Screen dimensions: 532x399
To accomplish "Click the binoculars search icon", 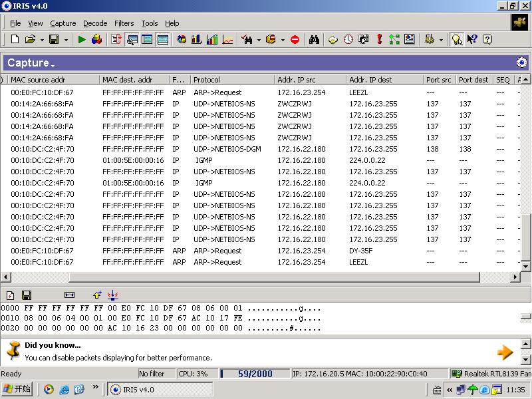I will point(315,40).
